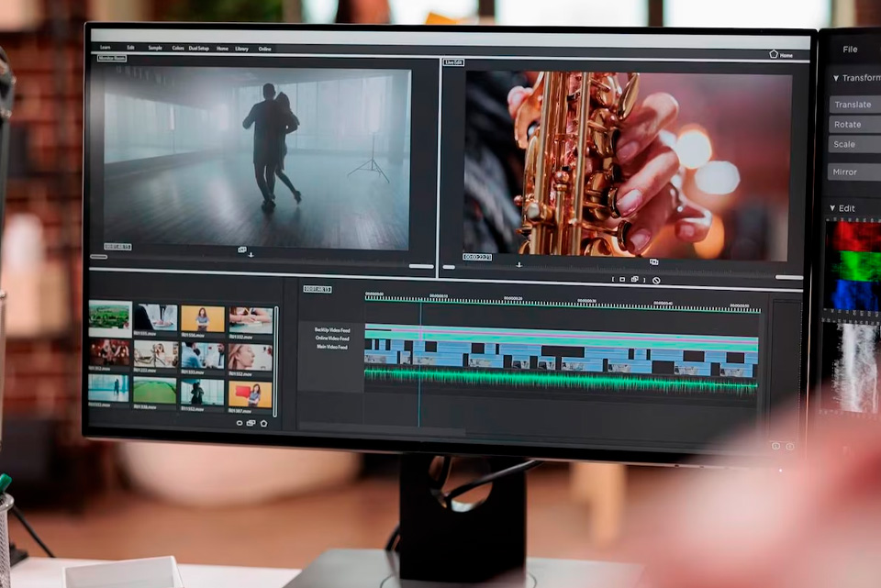Select the woman holding red speech bubble thumbnail
This screenshot has width=881, height=588.
pyautogui.click(x=250, y=394)
